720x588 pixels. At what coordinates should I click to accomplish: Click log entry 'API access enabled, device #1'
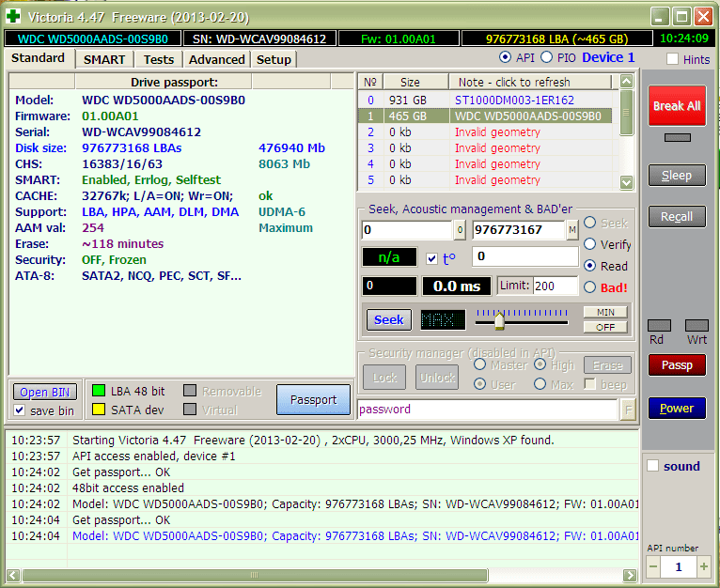click(154, 456)
